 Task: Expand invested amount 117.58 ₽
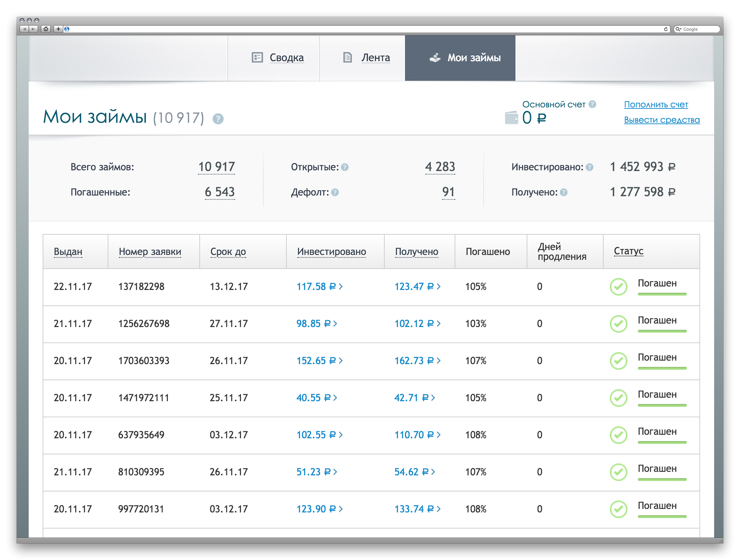click(x=319, y=286)
